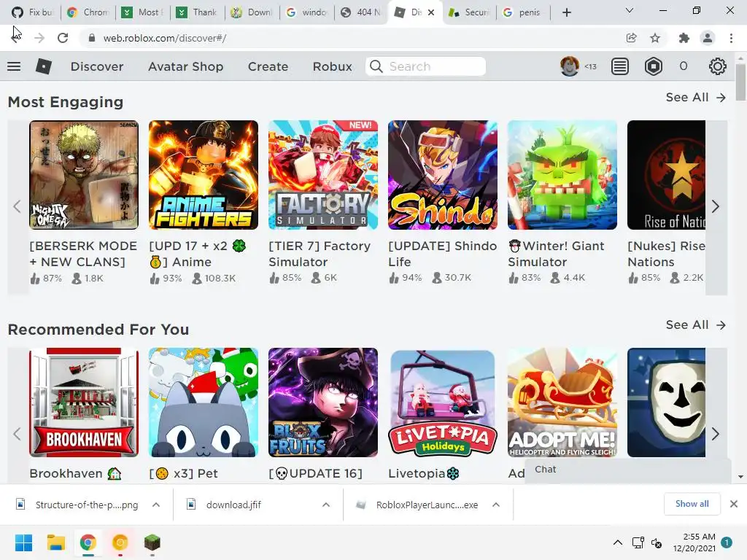Open the Brookhaven game thumbnail
The image size is (747, 560).
click(x=84, y=402)
